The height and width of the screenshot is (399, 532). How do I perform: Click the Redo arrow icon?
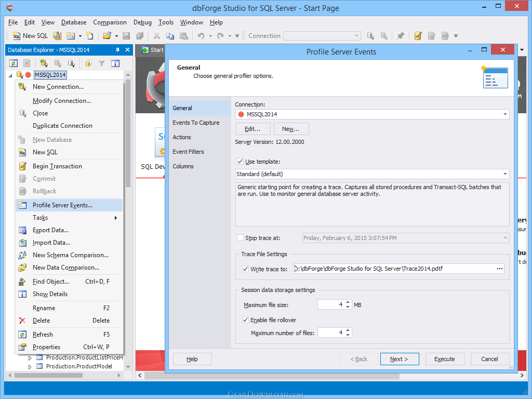[220, 36]
